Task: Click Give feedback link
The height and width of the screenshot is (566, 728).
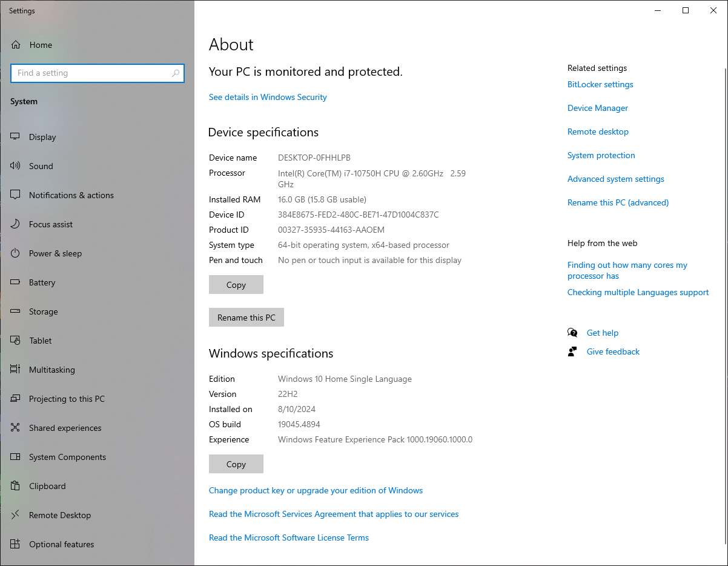Action: pos(613,351)
